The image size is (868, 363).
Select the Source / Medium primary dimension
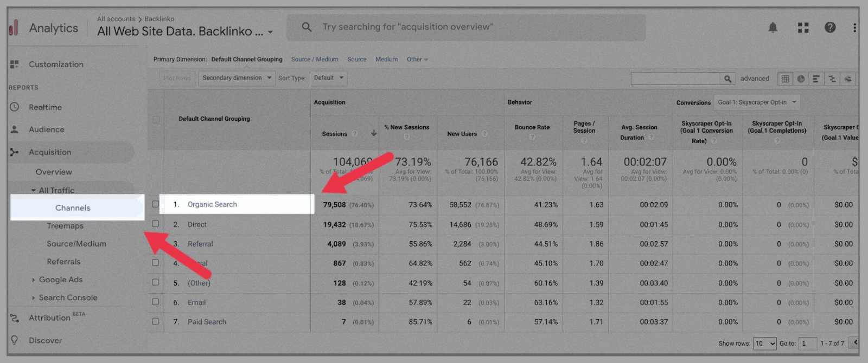(315, 60)
